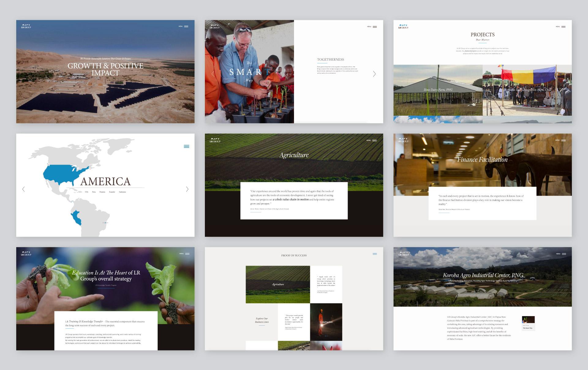Screen dimensions: 588x370
Task: Open the hamburger menu on the America map page
Action: (x=186, y=146)
